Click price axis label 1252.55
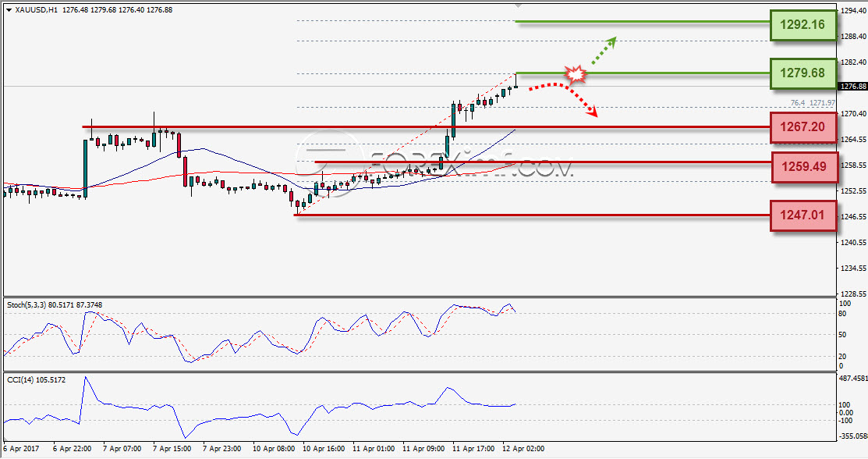This screenshot has height=459, width=868. 854,190
